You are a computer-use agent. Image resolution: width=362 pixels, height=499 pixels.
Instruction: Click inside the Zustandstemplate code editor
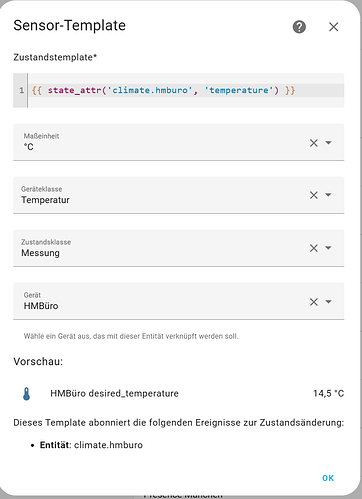[x=186, y=90]
